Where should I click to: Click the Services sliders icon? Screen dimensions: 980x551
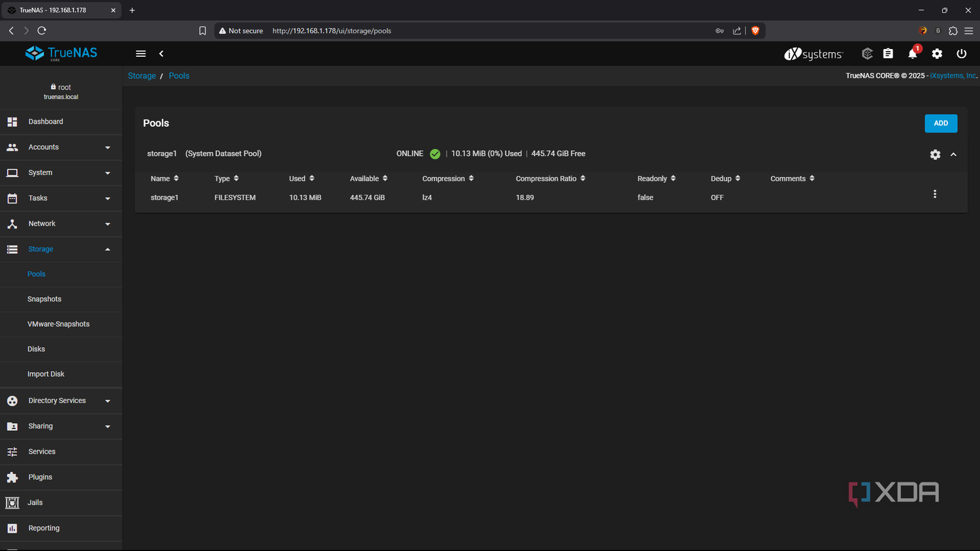[12, 452]
